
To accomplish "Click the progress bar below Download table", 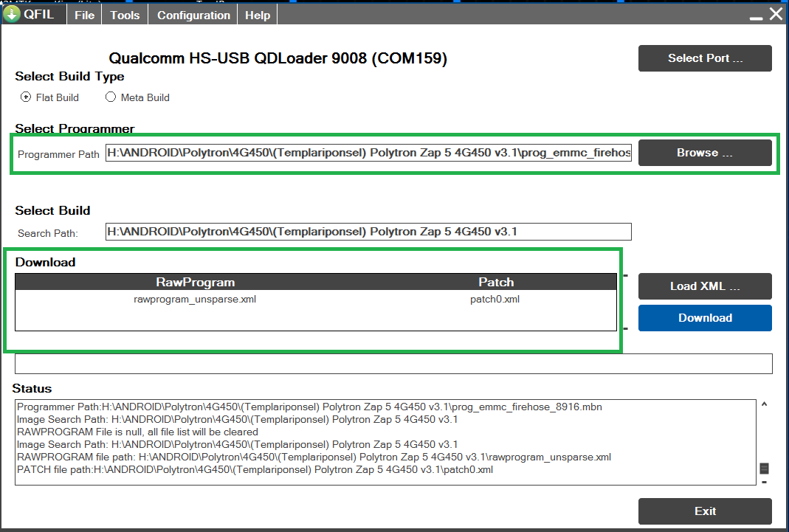I will pos(393,364).
